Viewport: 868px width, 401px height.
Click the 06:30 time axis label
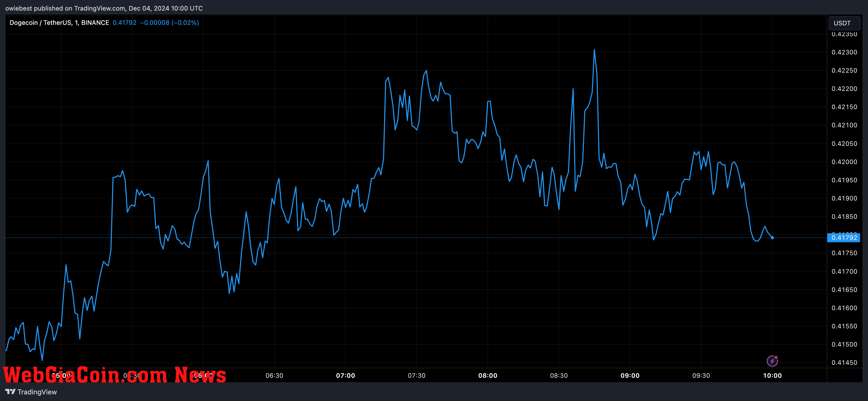[274, 375]
